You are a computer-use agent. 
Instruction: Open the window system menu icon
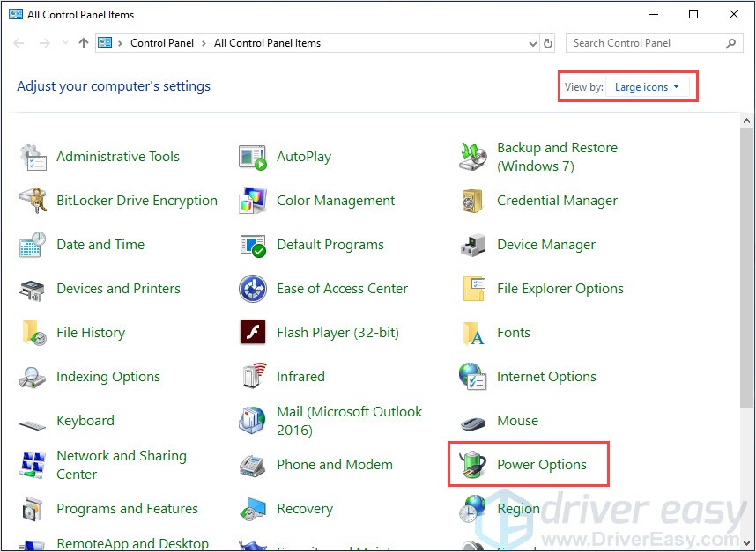coord(16,14)
